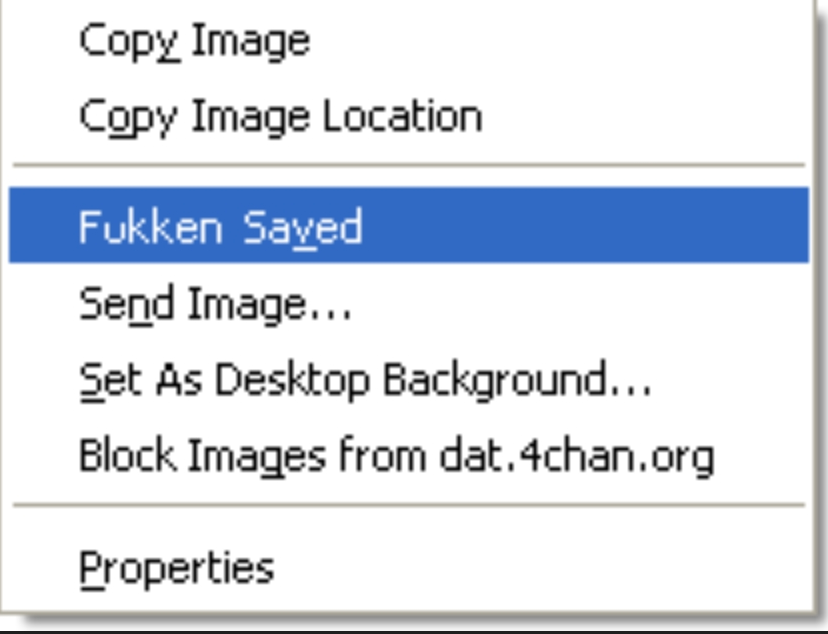Open the Properties menu entry
The width and height of the screenshot is (828, 634).
[409, 568]
